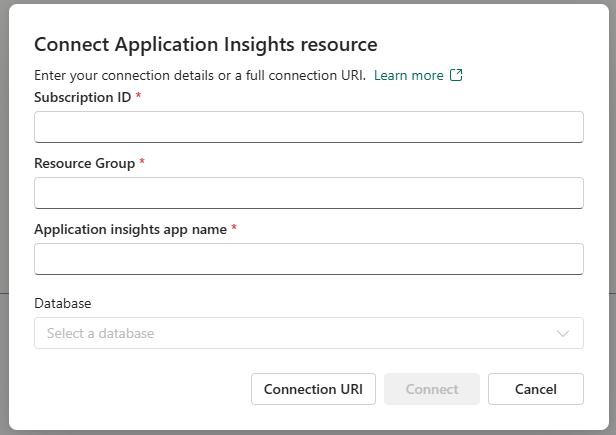
Task: Click the Database label above the dropdown
Action: tap(62, 302)
